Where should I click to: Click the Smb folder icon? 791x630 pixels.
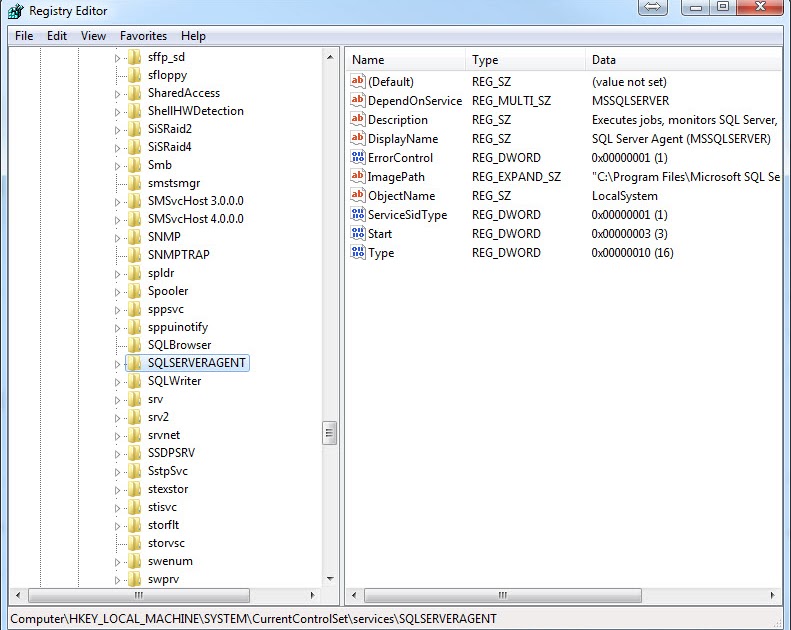(134, 165)
